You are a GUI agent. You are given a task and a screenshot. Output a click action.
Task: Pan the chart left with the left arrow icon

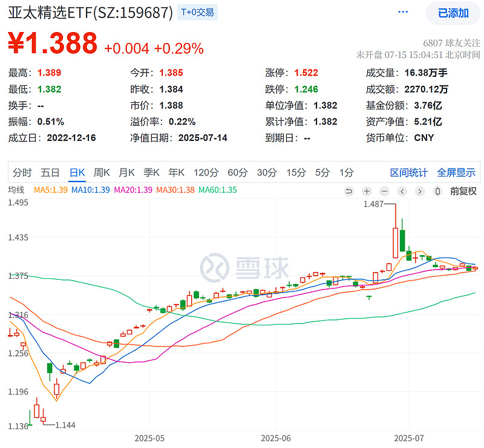(x=402, y=191)
